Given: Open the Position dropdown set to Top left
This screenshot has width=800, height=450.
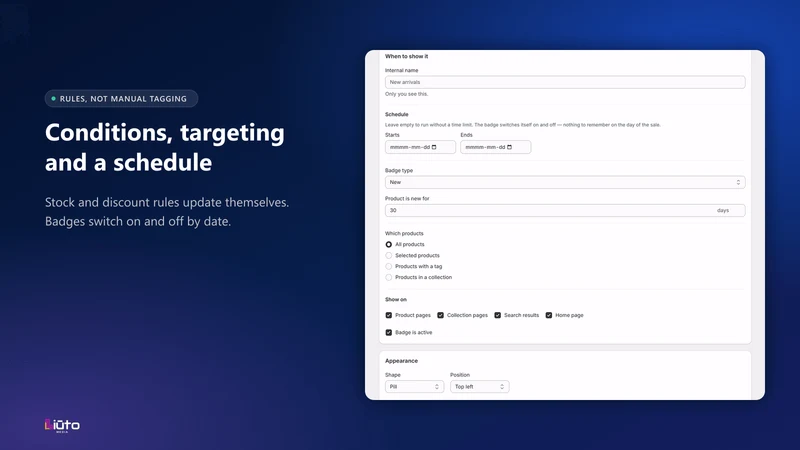Looking at the screenshot, I should [480, 387].
